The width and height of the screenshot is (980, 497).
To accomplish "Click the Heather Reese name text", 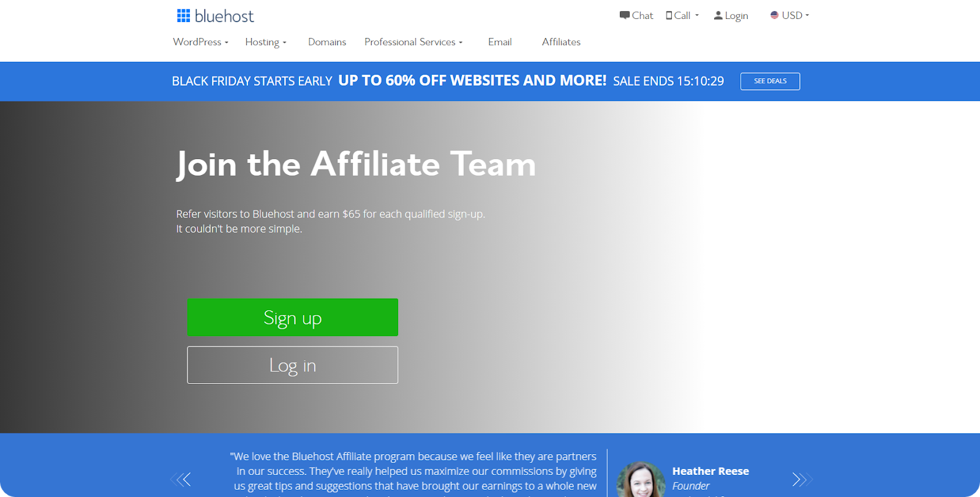I will 710,471.
